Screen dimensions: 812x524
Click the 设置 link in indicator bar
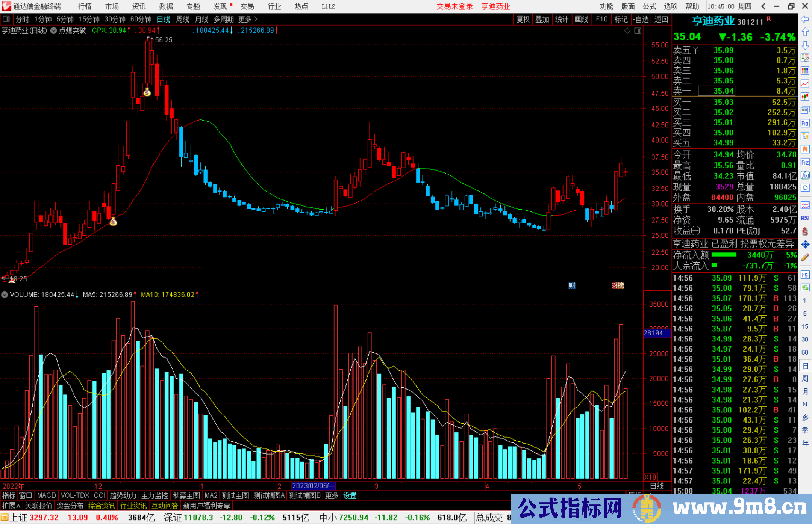pyautogui.click(x=350, y=495)
